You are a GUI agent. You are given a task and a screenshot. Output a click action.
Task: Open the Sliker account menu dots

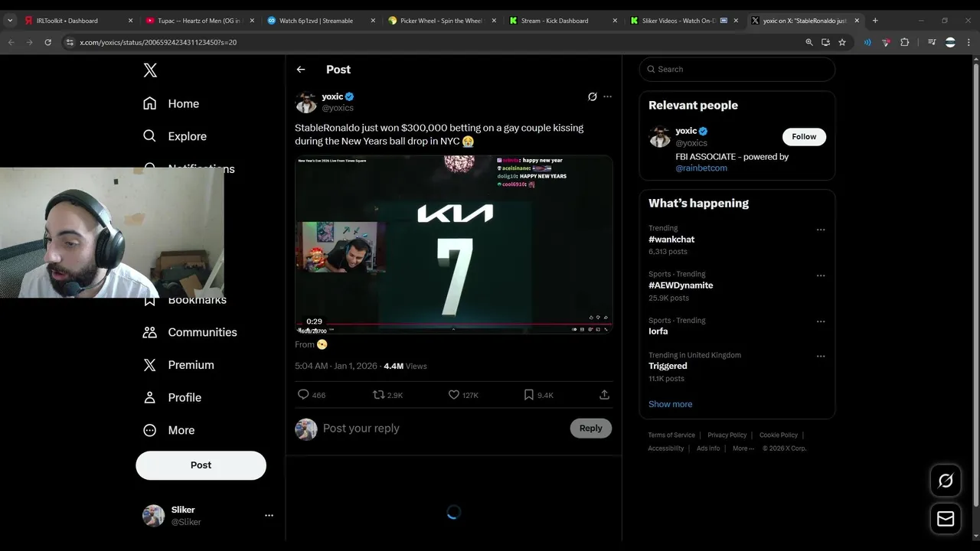point(269,516)
